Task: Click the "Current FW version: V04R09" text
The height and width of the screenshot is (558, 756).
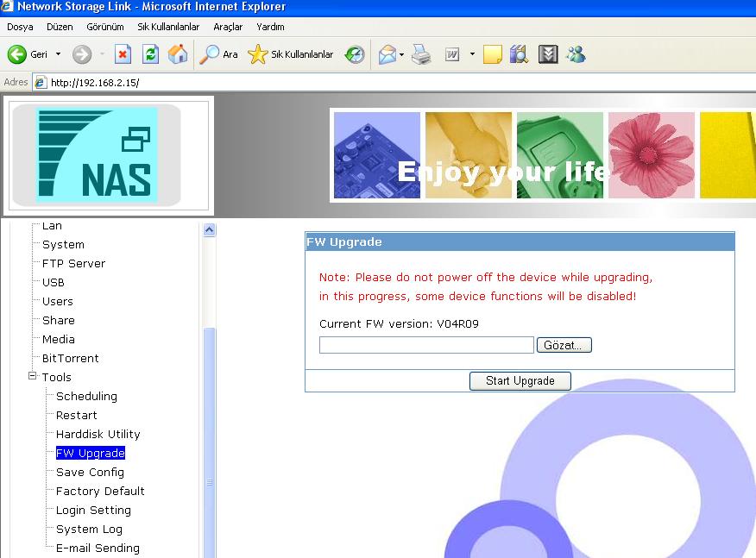Action: (x=400, y=323)
